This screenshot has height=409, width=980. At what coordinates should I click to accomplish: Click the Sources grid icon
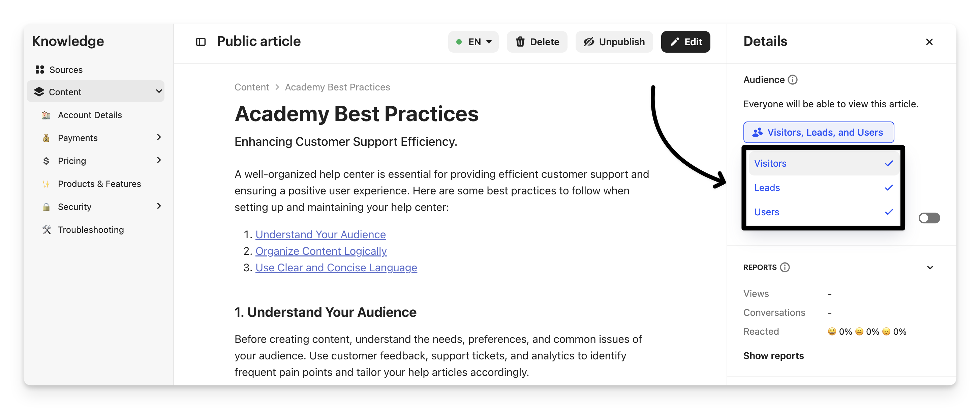[x=39, y=70]
